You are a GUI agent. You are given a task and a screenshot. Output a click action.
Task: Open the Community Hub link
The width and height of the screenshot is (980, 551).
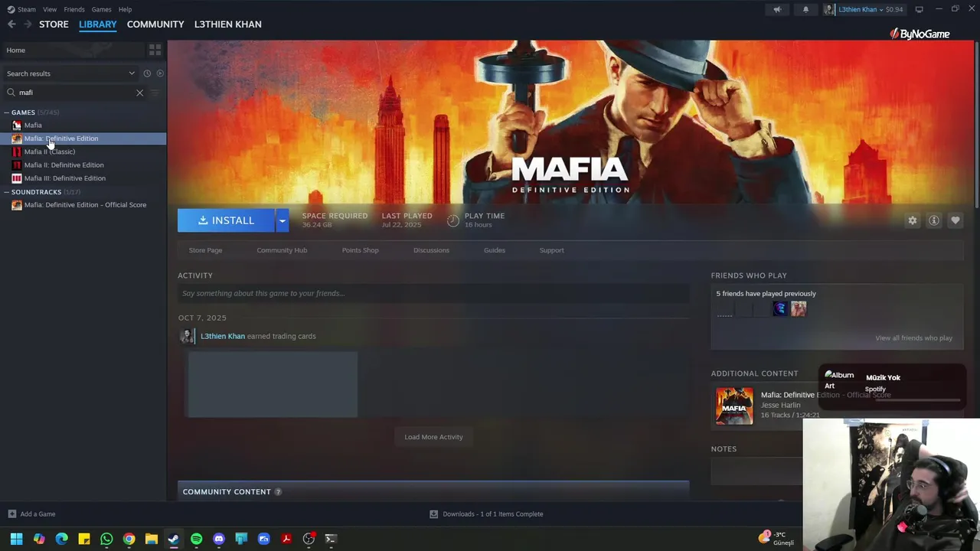click(282, 250)
